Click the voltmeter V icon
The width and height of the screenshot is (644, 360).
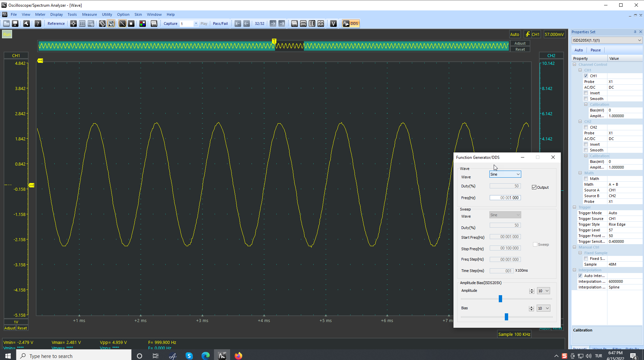(333, 24)
